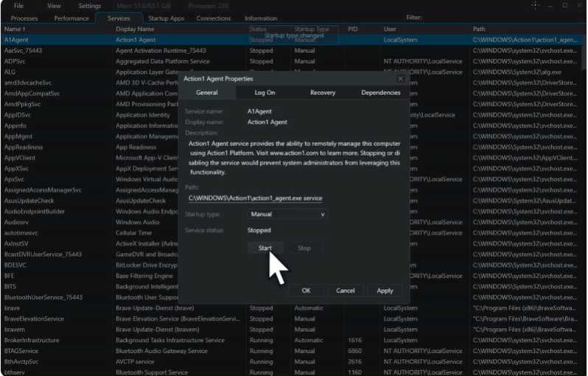Image resolution: width=588 pixels, height=376 pixels.
Task: Open the File menu
Action: pyautogui.click(x=18, y=6)
